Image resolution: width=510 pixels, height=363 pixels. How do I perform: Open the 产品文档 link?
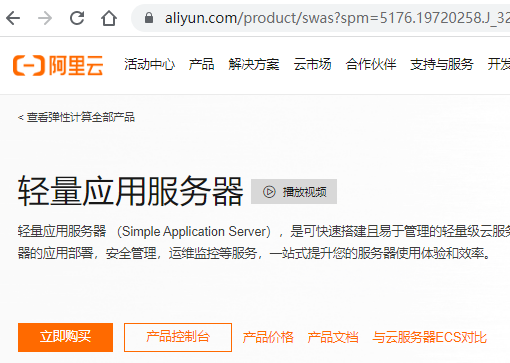click(x=333, y=337)
